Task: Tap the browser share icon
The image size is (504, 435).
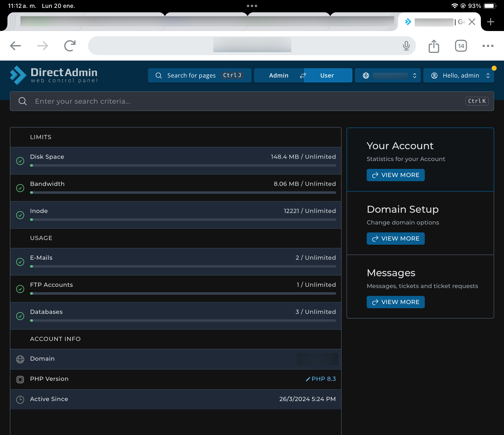Action: (434, 46)
